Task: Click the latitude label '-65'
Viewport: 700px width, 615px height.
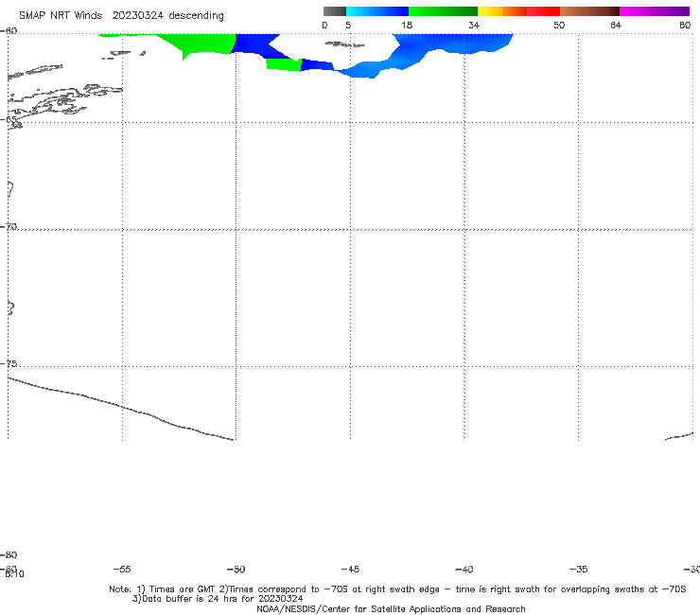Action: click(9, 119)
